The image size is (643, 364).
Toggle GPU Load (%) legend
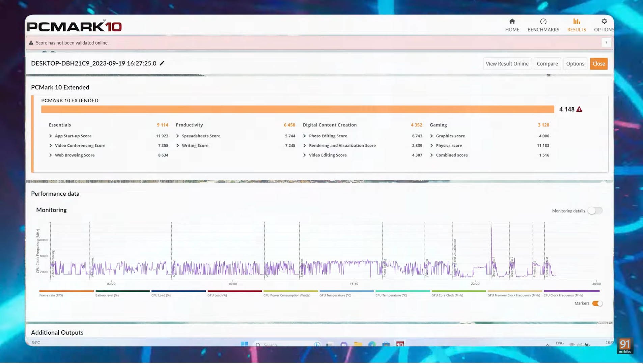(234, 293)
